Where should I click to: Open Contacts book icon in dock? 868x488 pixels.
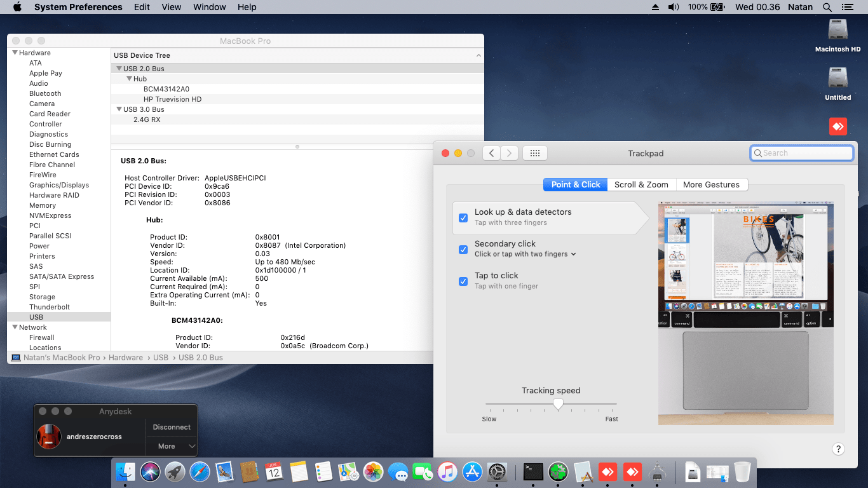249,471
